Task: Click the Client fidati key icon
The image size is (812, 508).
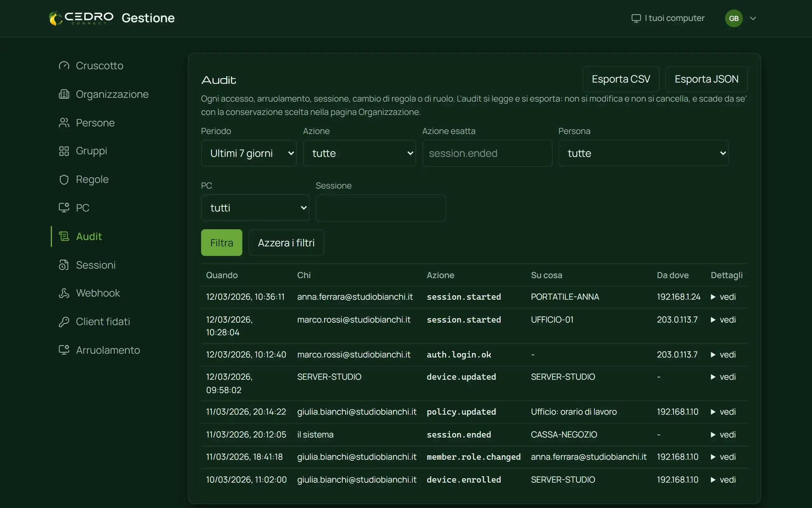Action: (x=64, y=322)
